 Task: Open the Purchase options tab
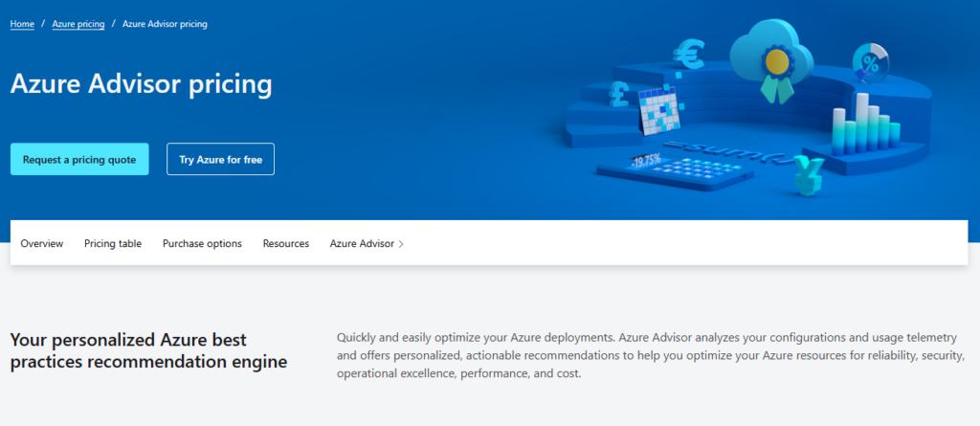click(x=203, y=243)
